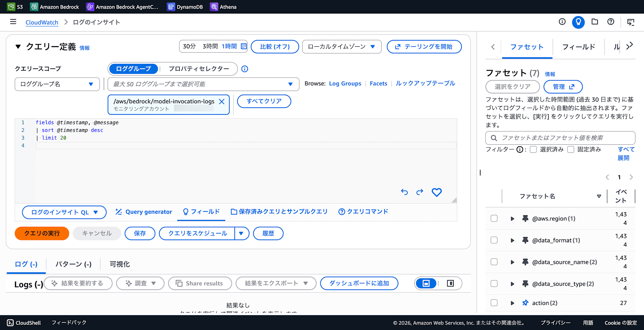This screenshot has width=644, height=330.
Task: Open 保存済みクエリとサンプルクエリ tab
Action: tap(279, 212)
